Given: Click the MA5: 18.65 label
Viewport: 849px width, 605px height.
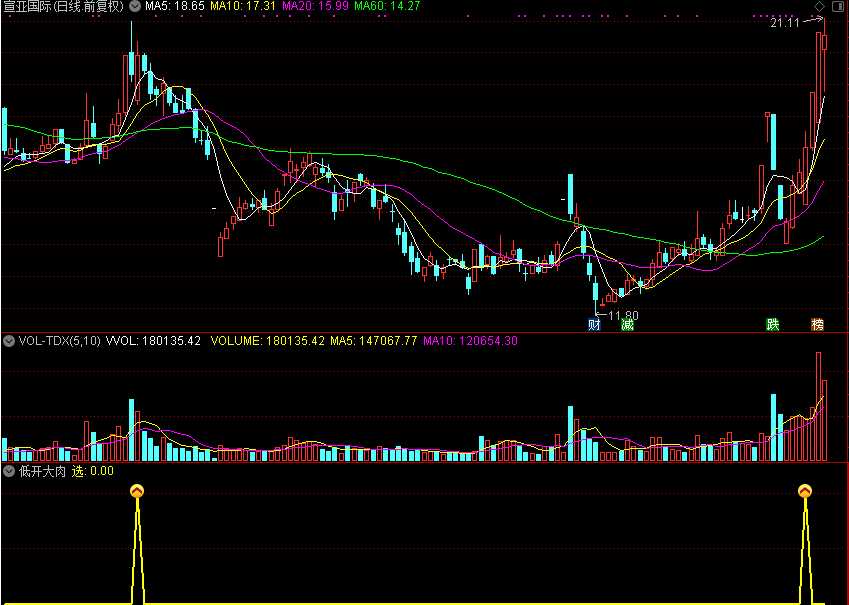Looking at the screenshot, I should (x=175, y=6).
